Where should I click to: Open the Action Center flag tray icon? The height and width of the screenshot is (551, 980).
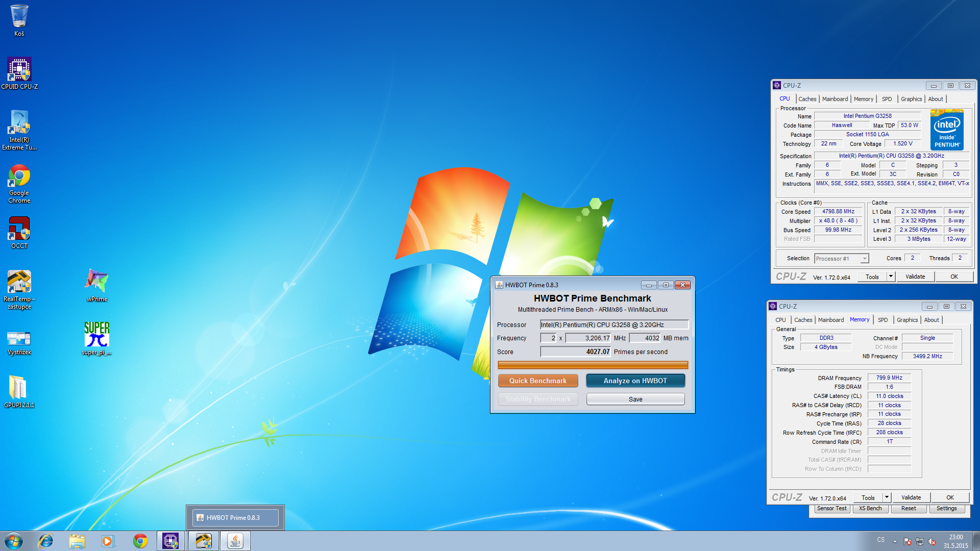pos(908,541)
